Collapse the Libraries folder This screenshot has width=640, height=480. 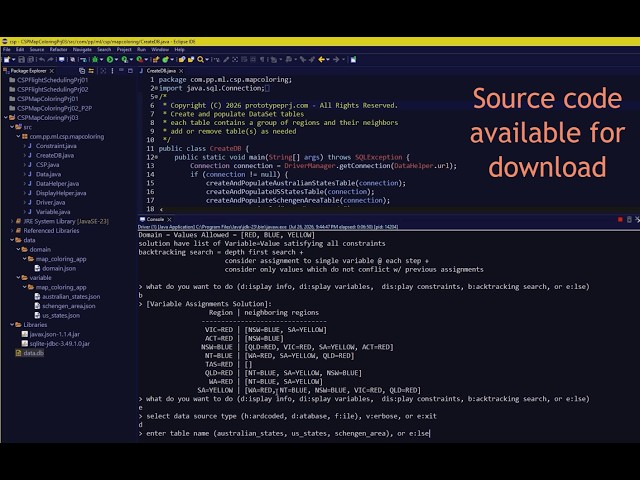coord(12,325)
